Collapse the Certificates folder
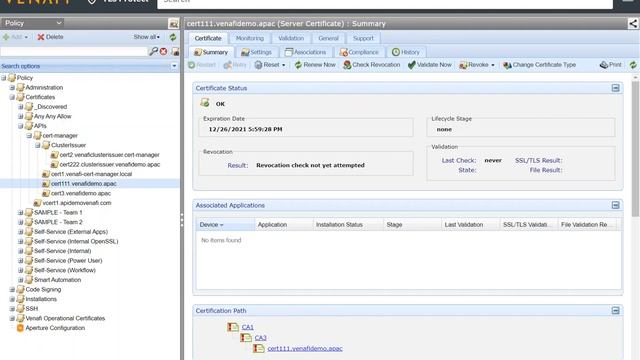Screen dimensions: 640x360 pos(12,98)
